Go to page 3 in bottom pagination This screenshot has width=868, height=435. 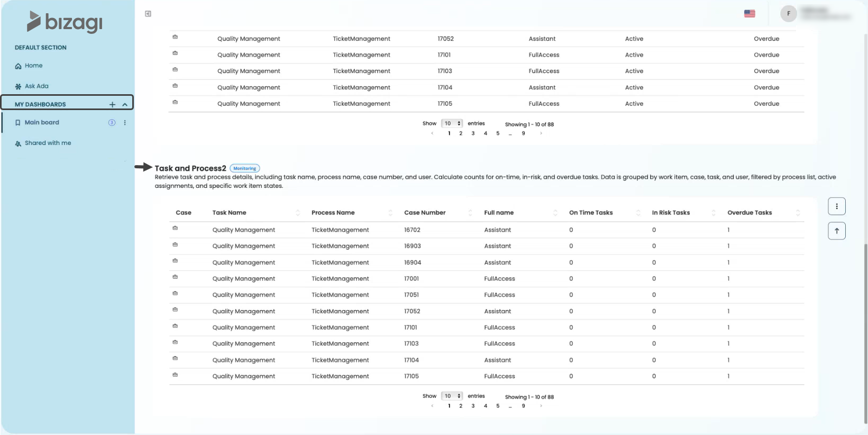point(473,406)
